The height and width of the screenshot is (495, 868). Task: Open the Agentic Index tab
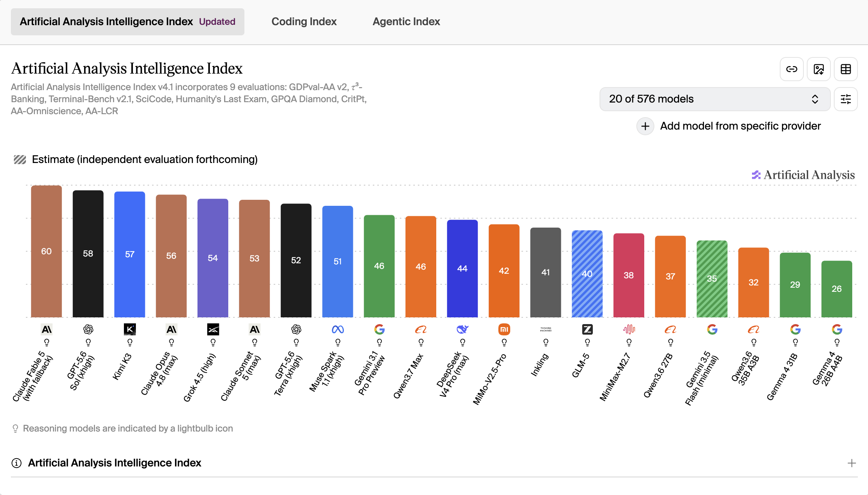click(x=406, y=21)
